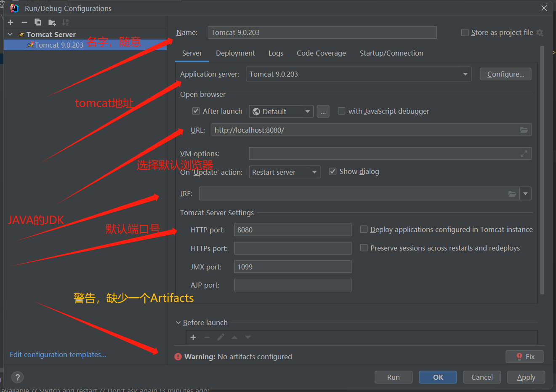Check Preserve sessions across restarts and redeploys
This screenshot has width=556, height=392.
[364, 248]
